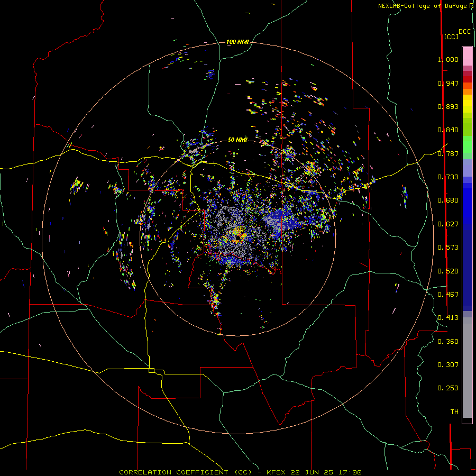Click the 0.573 scale value
The image size is (476, 476).
coord(448,248)
